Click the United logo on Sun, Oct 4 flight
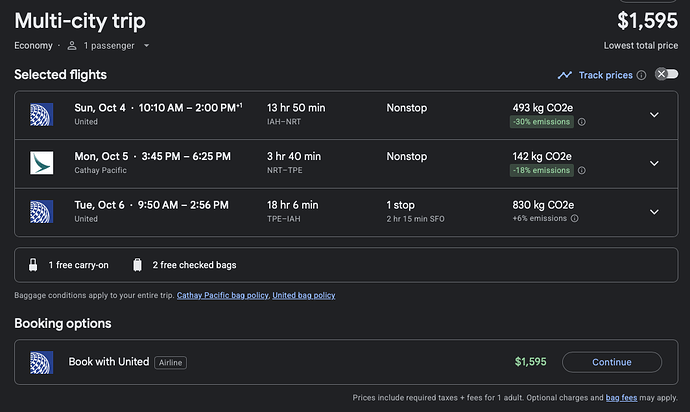The image size is (690, 412). (x=41, y=114)
